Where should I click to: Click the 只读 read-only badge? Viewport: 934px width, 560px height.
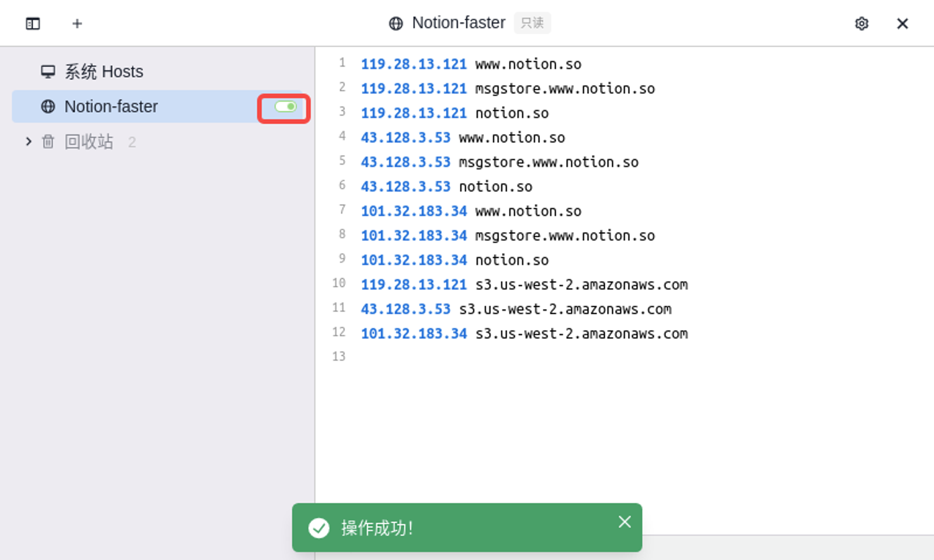(532, 23)
